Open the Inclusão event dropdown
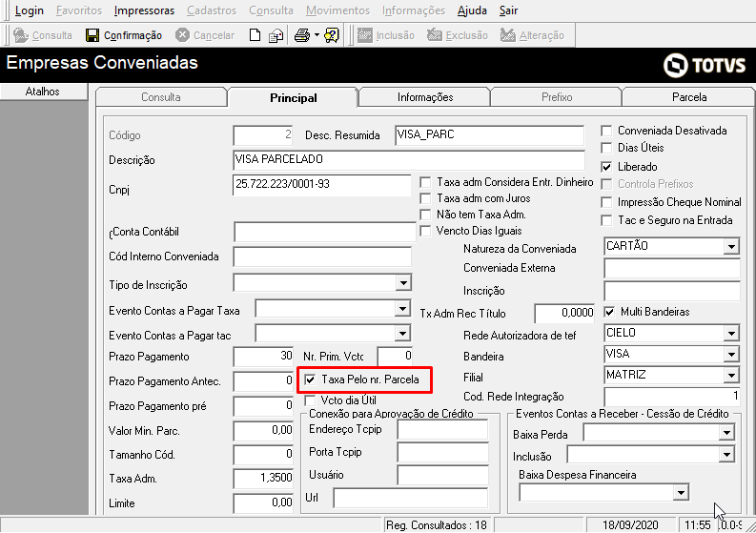 tap(726, 455)
